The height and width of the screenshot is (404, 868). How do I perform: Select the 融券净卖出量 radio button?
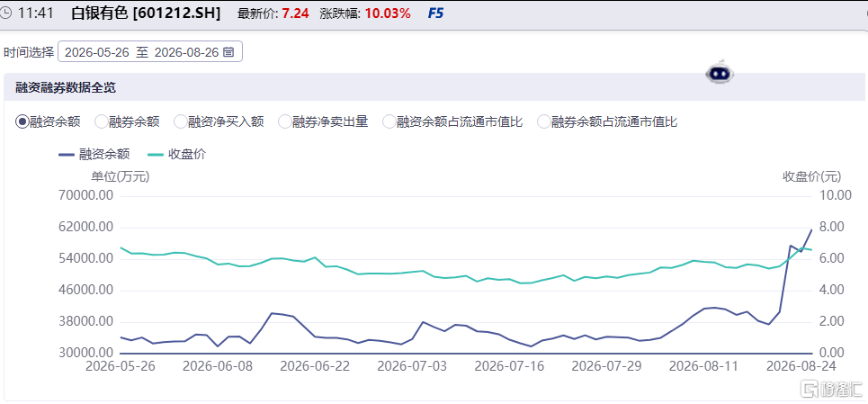[x=284, y=121]
